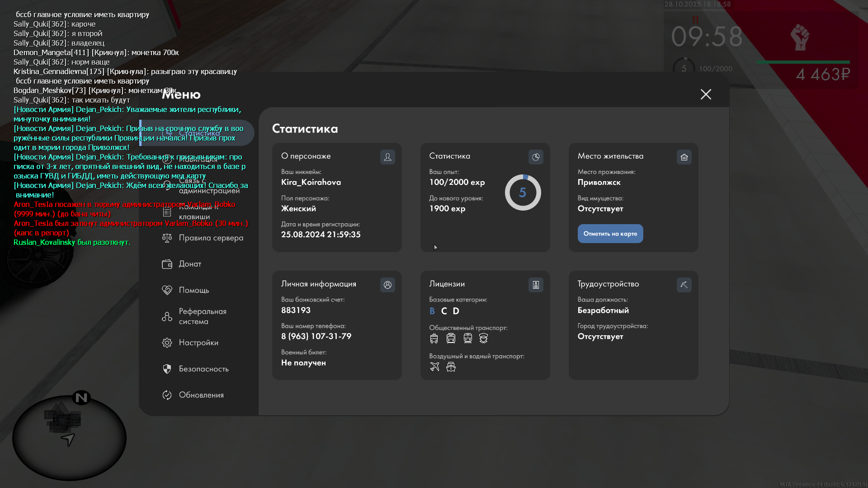Click the house icon in Место жительства card
Image resolution: width=868 pixels, height=488 pixels.
click(x=684, y=157)
